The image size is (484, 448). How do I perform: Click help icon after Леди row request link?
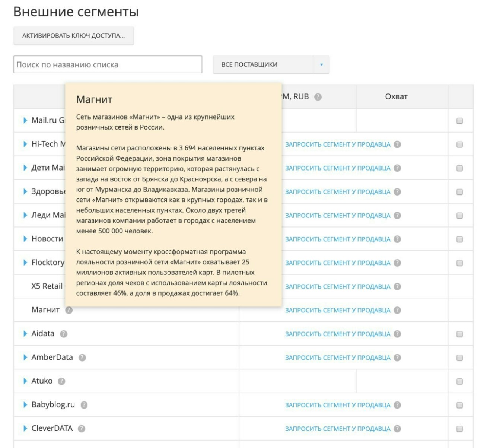pyautogui.click(x=397, y=215)
